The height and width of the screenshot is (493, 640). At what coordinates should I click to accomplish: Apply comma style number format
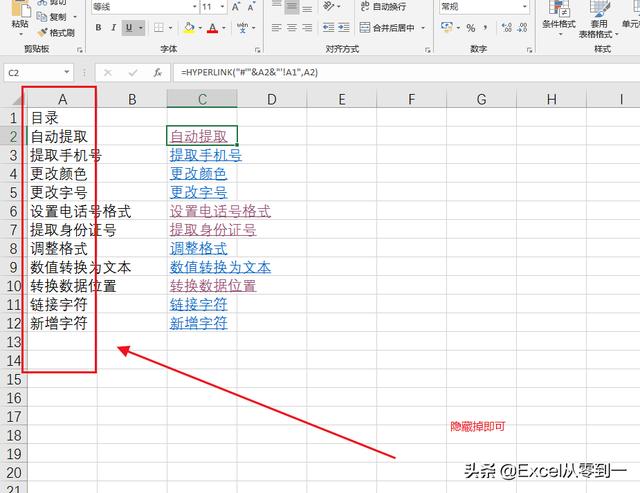pos(486,28)
